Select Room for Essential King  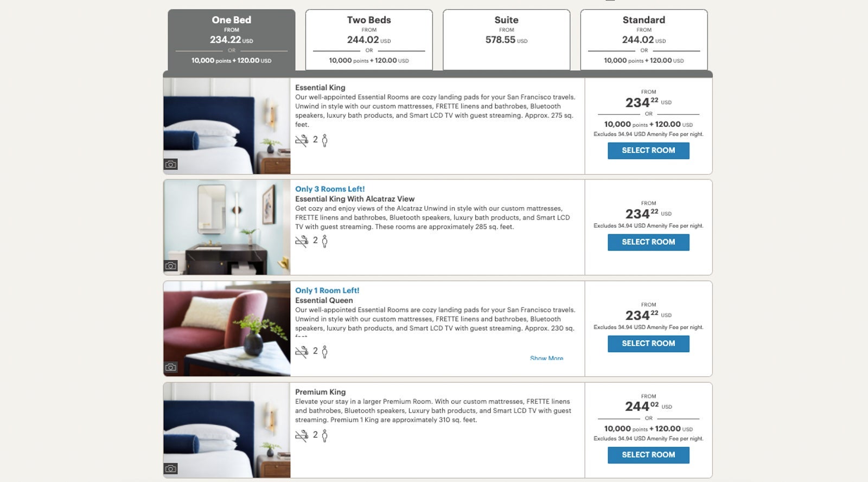pyautogui.click(x=648, y=151)
